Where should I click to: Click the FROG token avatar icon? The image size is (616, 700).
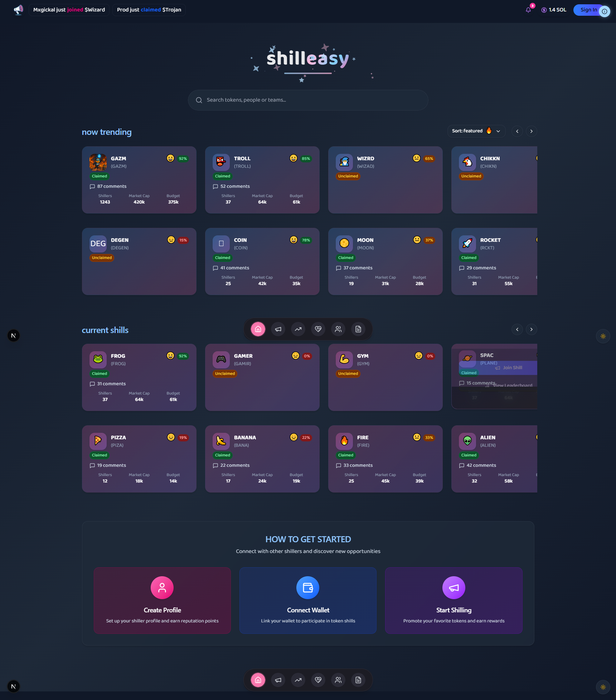98,360
